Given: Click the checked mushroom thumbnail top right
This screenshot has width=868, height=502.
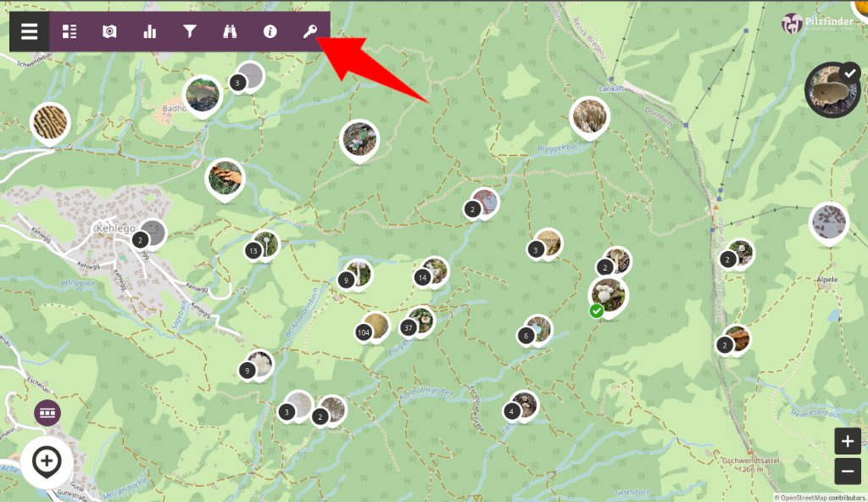Looking at the screenshot, I should [x=832, y=90].
